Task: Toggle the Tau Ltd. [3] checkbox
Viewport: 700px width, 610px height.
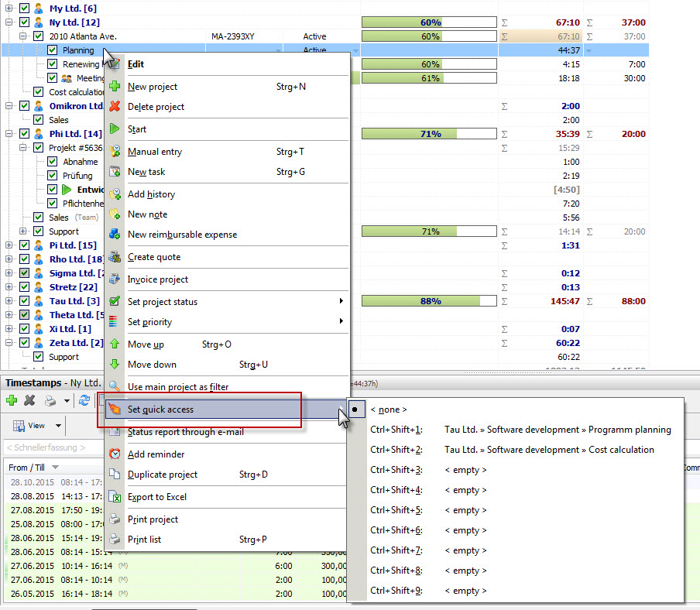Action: pos(25,301)
